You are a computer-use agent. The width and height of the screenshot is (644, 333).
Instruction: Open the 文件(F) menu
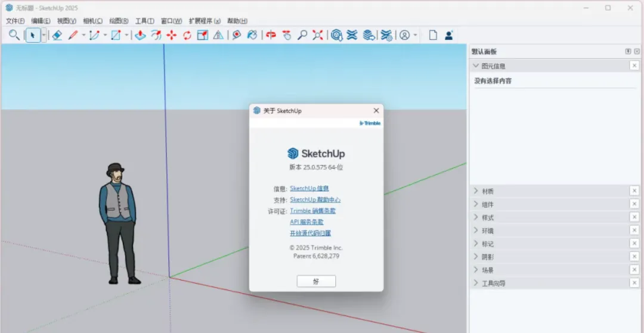[15, 21]
